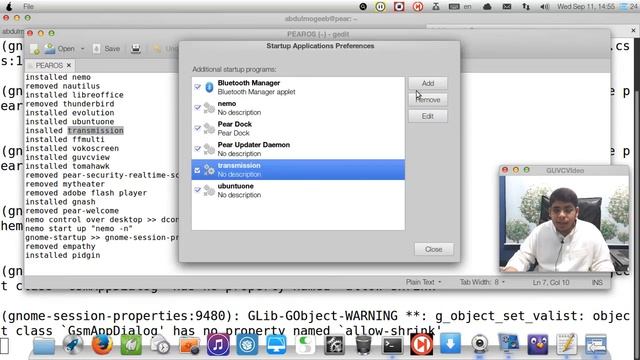Open the volume indicator in menu bar
This screenshot has width=640, height=360.
coord(544,7)
